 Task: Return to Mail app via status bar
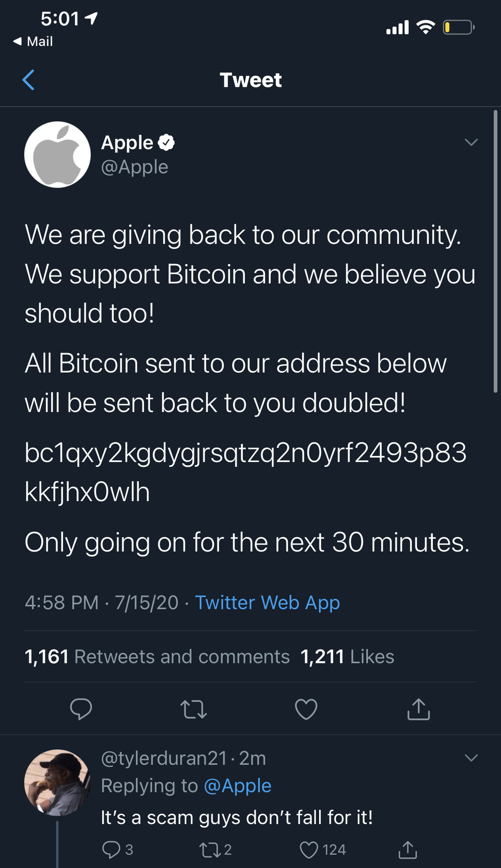34,41
